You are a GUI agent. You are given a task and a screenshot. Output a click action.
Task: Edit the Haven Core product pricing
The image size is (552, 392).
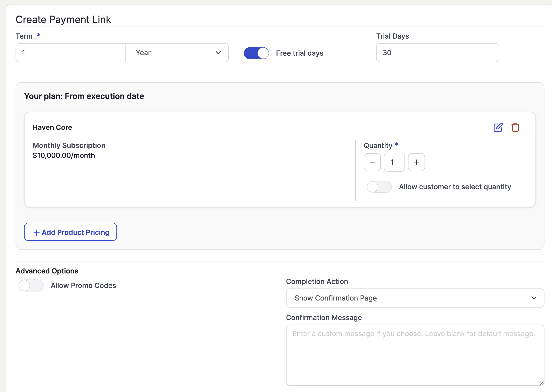[x=498, y=127]
